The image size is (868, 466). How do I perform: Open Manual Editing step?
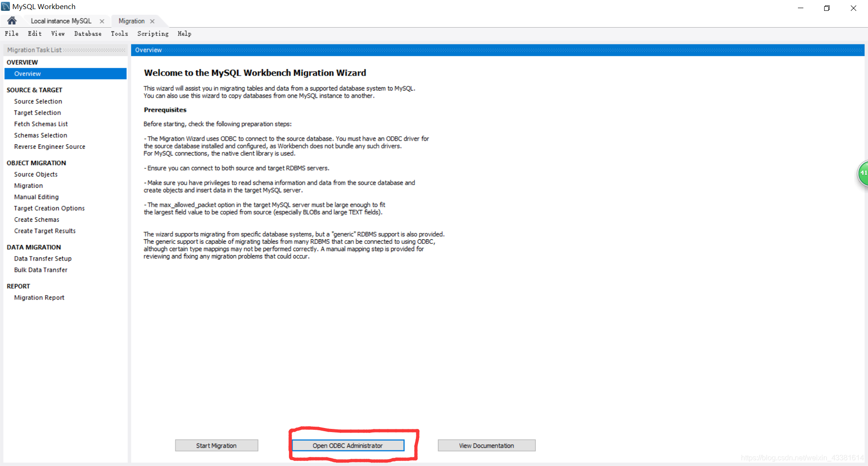36,197
